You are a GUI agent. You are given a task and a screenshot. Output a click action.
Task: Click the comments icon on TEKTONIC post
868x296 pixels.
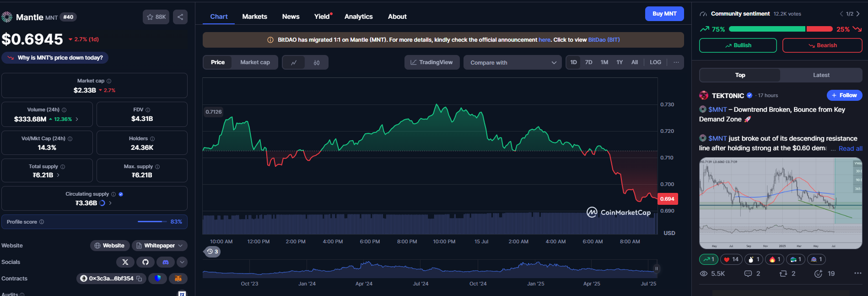[x=748, y=274]
